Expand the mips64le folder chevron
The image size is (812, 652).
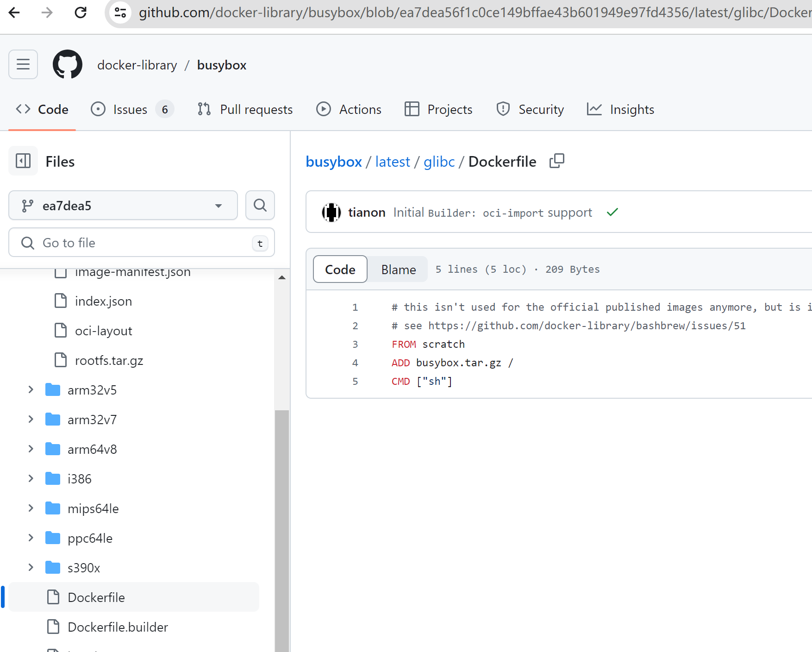[31, 508]
